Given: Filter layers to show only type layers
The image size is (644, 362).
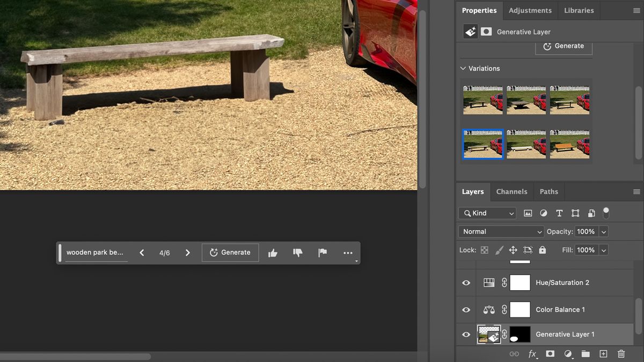Looking at the screenshot, I should point(559,213).
